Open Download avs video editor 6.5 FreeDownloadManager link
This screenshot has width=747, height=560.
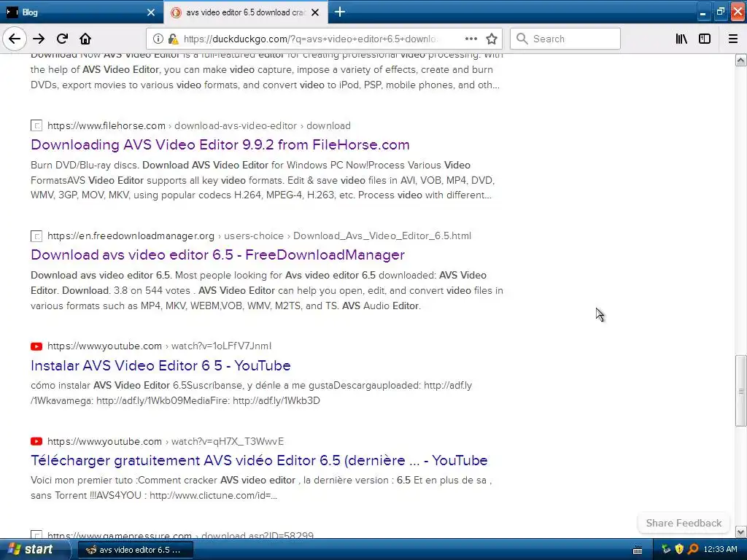click(x=217, y=254)
